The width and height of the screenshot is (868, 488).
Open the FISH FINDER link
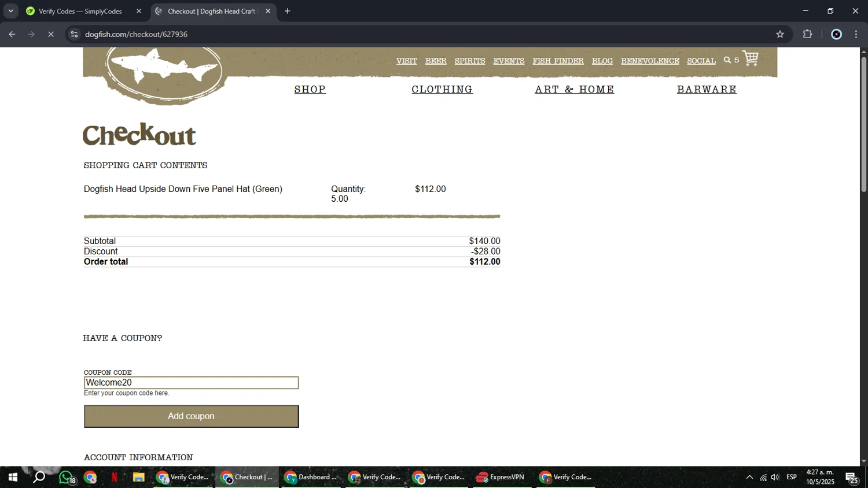(x=558, y=61)
